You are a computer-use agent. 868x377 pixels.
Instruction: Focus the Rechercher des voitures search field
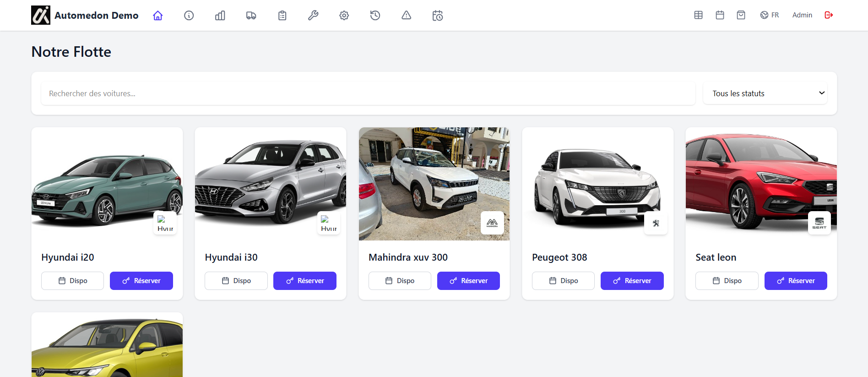(368, 93)
